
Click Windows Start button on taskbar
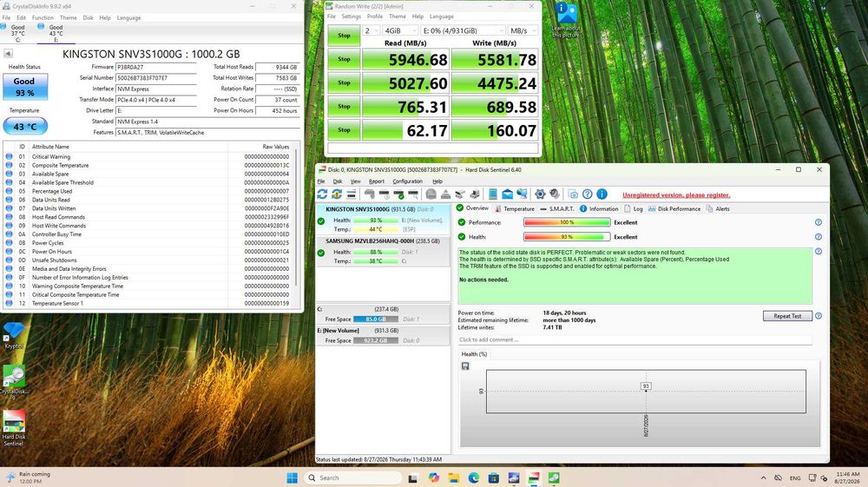pyautogui.click(x=293, y=477)
